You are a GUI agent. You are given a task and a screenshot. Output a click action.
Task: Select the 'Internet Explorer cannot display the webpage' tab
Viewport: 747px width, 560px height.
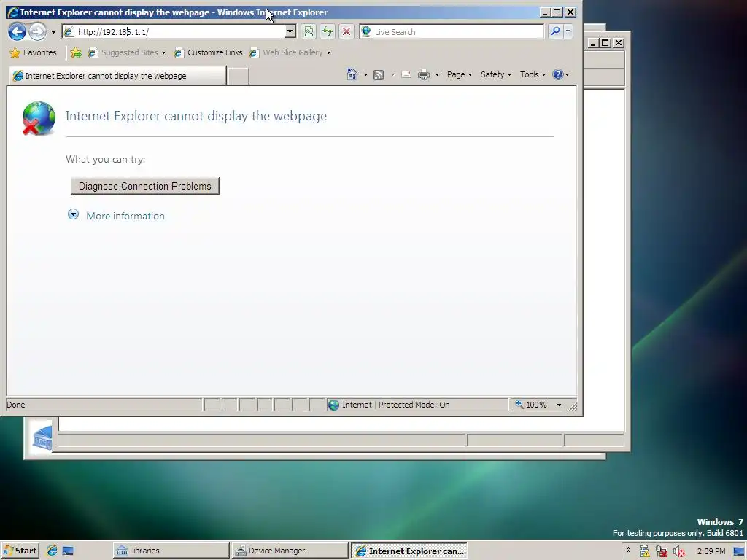117,76
